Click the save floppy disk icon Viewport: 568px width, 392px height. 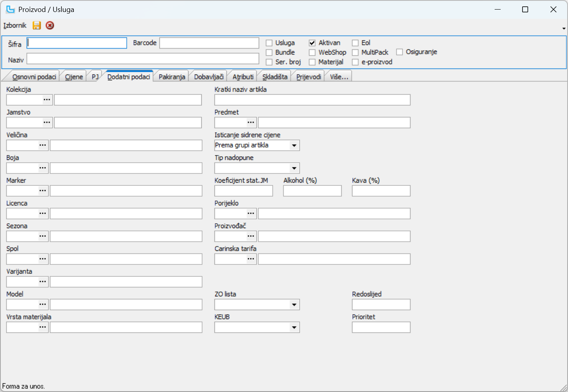pyautogui.click(x=37, y=26)
